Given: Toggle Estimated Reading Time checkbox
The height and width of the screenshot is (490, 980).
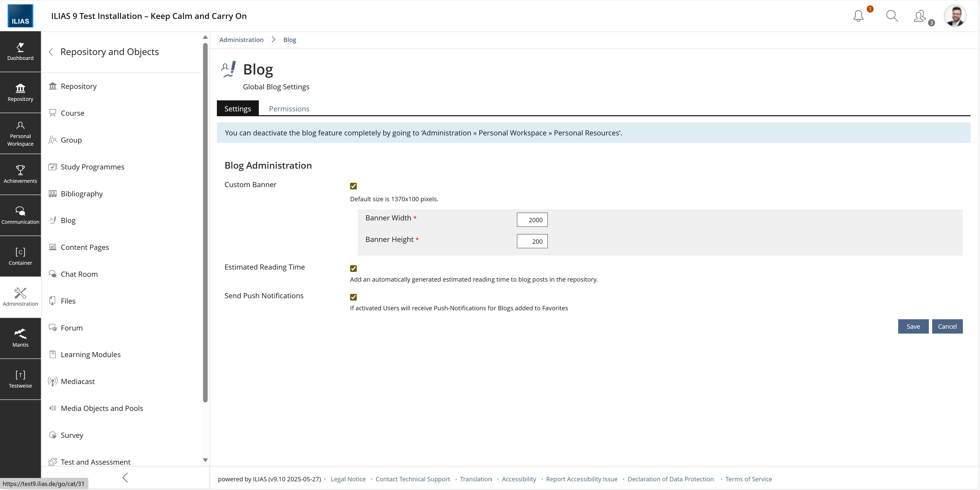Looking at the screenshot, I should point(353,268).
